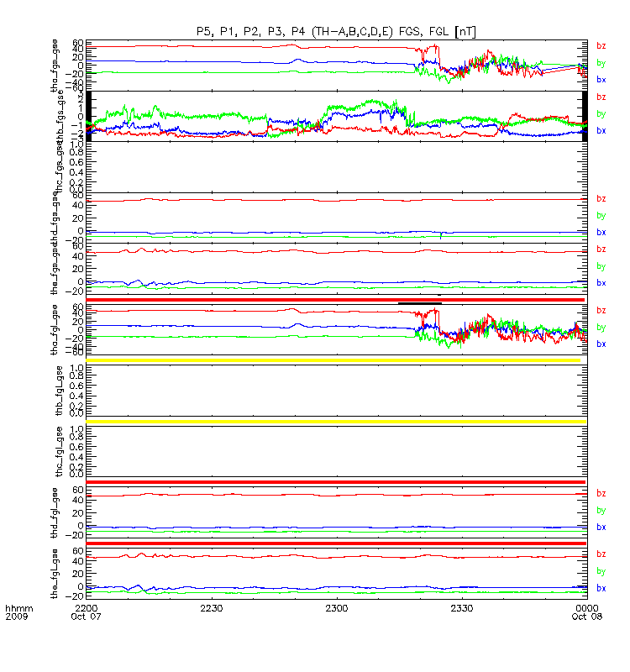The width and height of the screenshot is (630, 672).
Task: Click the Oct 07 date label
Action: click(x=87, y=617)
